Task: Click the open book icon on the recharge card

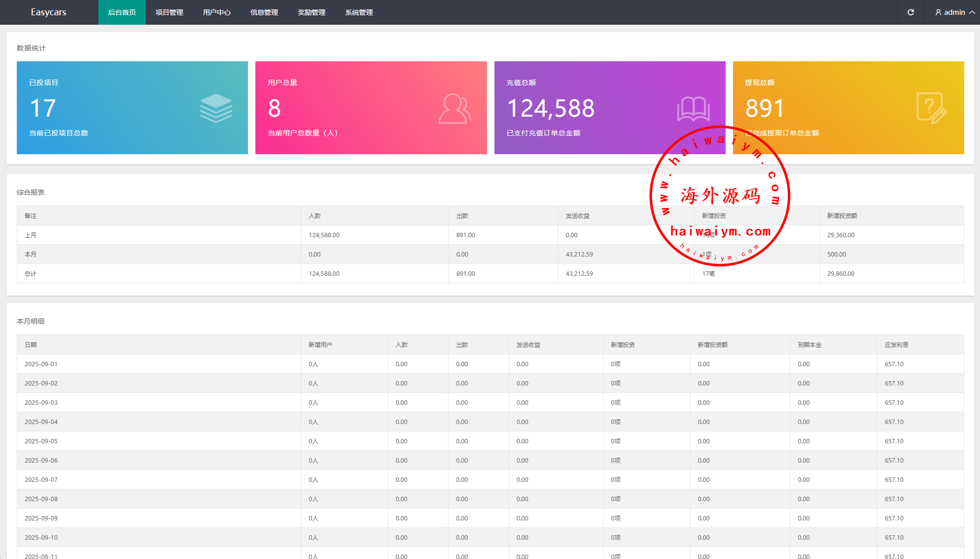Action: pos(693,109)
